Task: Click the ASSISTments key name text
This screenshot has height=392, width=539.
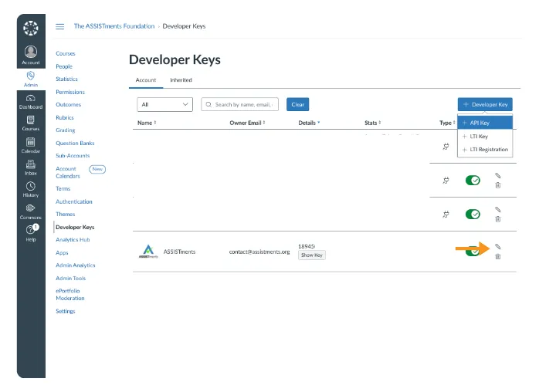Action: coord(179,252)
